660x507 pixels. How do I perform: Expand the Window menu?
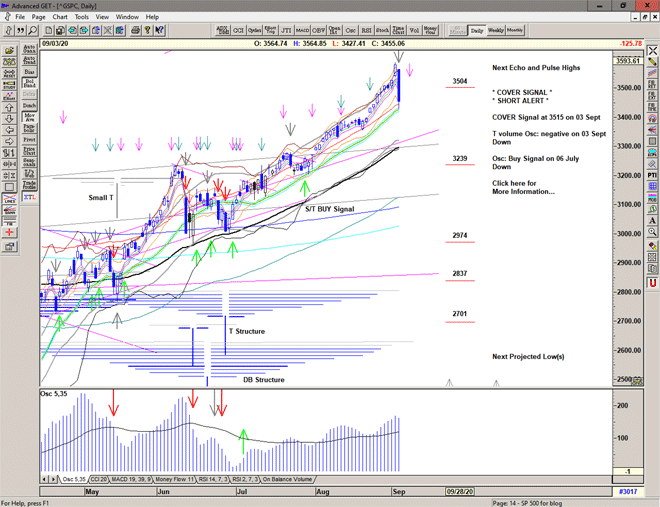coord(127,17)
